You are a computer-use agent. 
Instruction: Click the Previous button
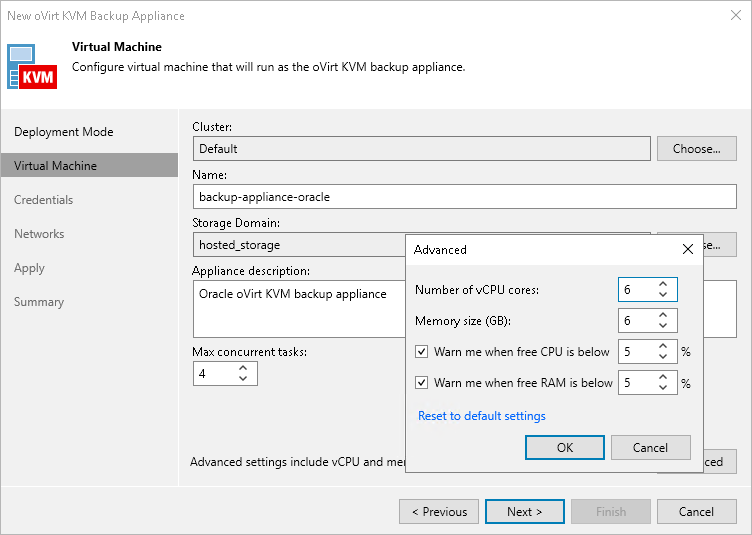tap(439, 512)
